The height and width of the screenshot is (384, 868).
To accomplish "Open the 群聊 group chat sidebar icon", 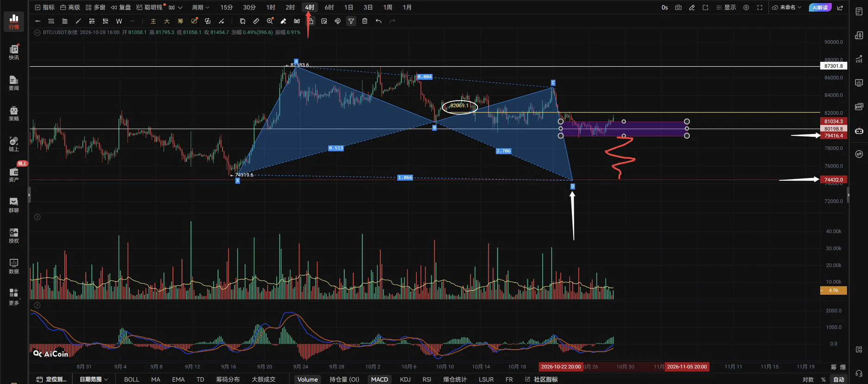I will tap(14, 205).
